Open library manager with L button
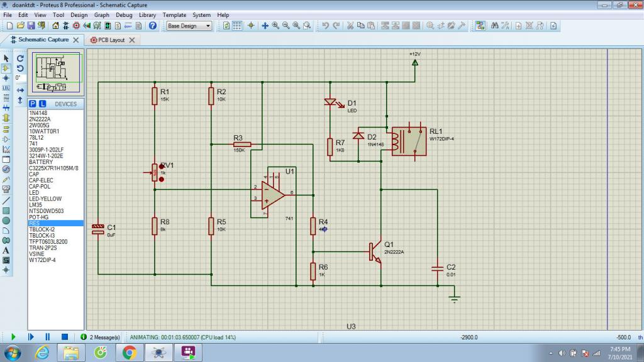Viewport: 644px width, 362px height. click(x=43, y=104)
